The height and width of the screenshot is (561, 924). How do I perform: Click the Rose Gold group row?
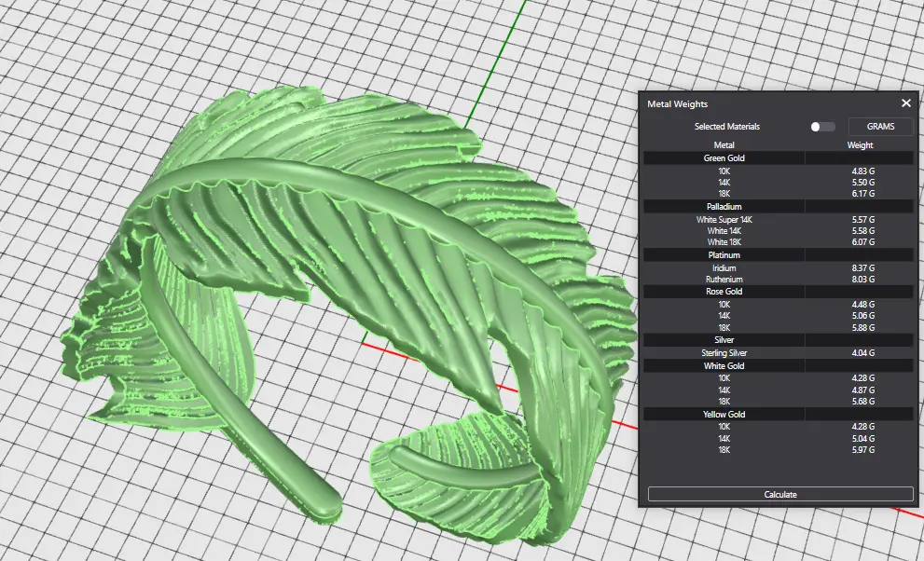click(724, 292)
